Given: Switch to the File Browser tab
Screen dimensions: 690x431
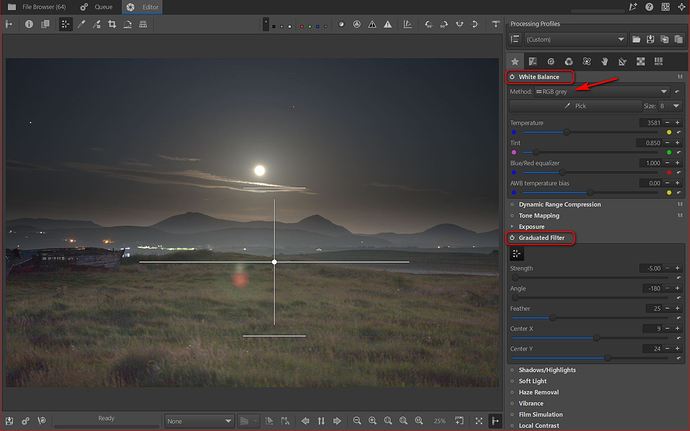Looking at the screenshot, I should tap(39, 6).
